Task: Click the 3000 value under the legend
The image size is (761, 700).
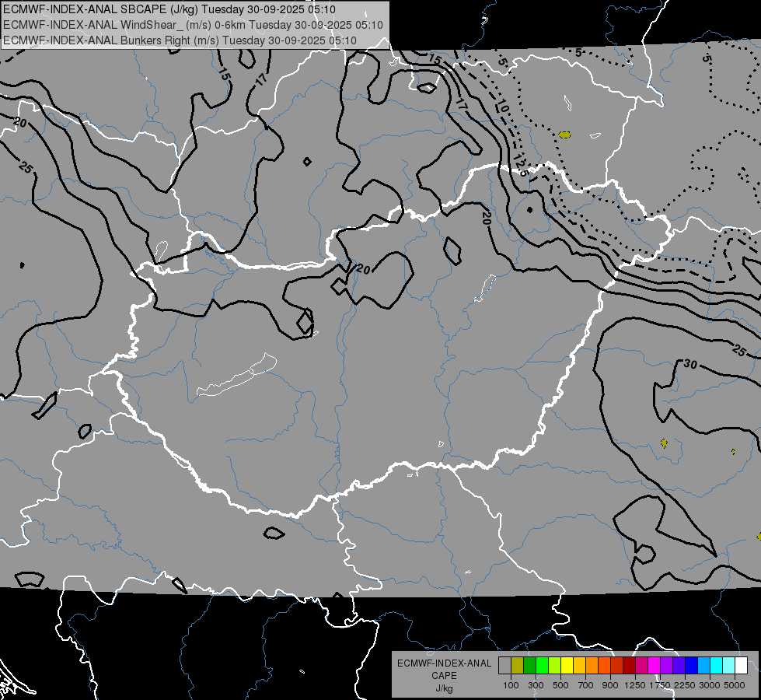Action: pyautogui.click(x=710, y=685)
